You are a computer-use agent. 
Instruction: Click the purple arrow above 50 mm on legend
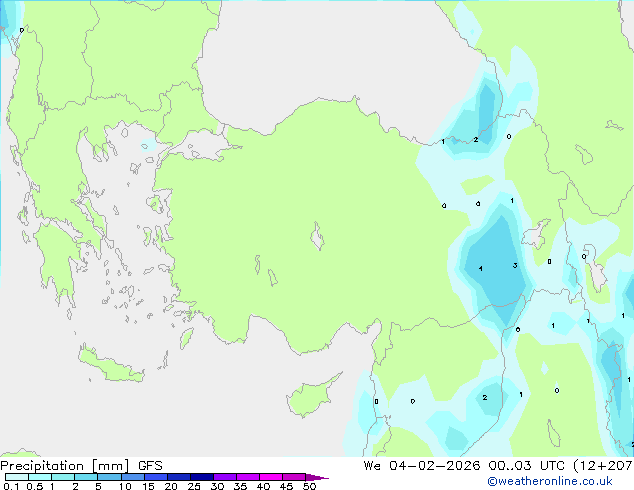[x=317, y=477]
